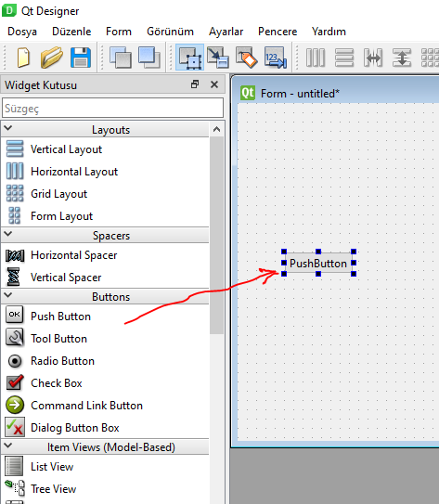Viewport: 439px width, 504px height.
Task: Open the Pencere menu
Action: pos(278,32)
